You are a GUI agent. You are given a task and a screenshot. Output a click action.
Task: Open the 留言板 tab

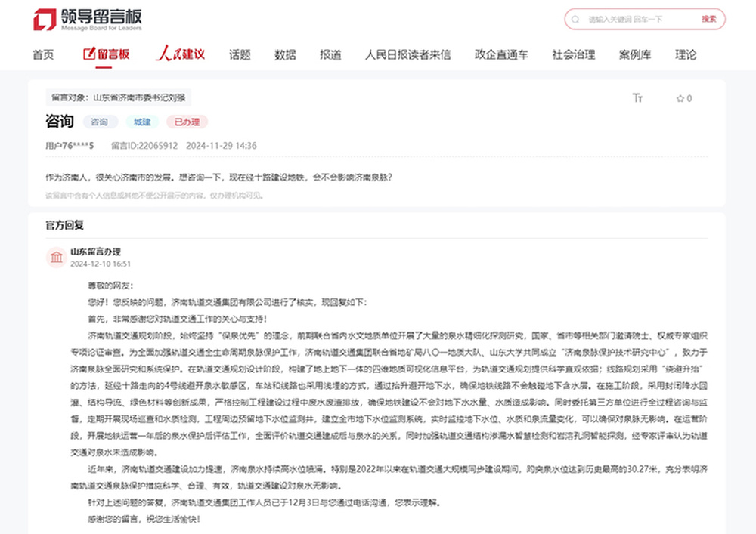point(106,54)
